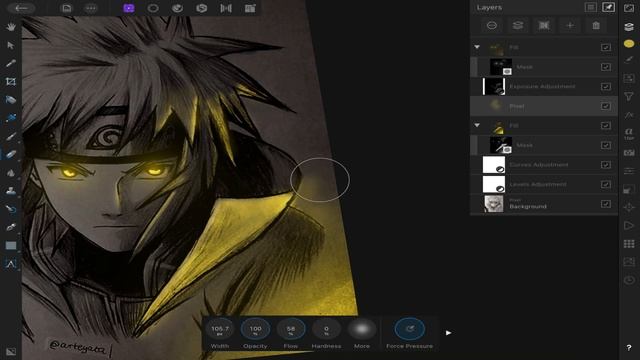Hide the Fill layer below Pixel
640x360 pixels.
pos(606,125)
